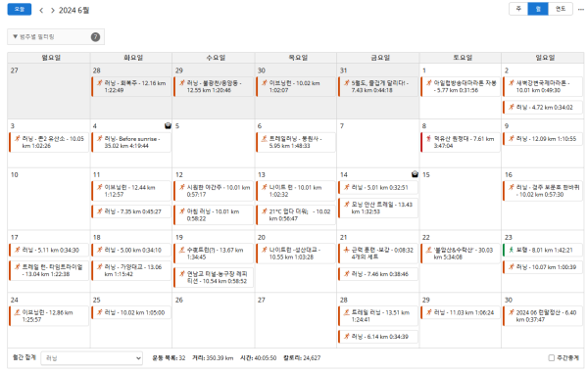
Task: Open the 30.03 km activity on June 22
Action: pyautogui.click(x=461, y=254)
